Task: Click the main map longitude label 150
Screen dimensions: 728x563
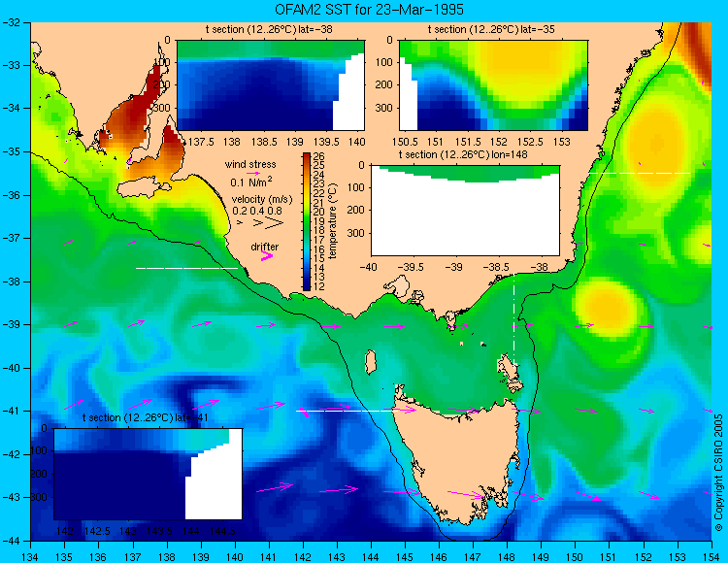Action: click(576, 557)
